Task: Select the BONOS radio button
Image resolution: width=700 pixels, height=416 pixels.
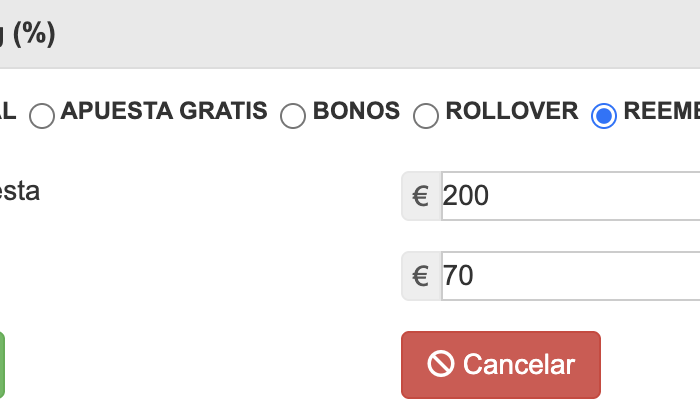Action: [293, 116]
